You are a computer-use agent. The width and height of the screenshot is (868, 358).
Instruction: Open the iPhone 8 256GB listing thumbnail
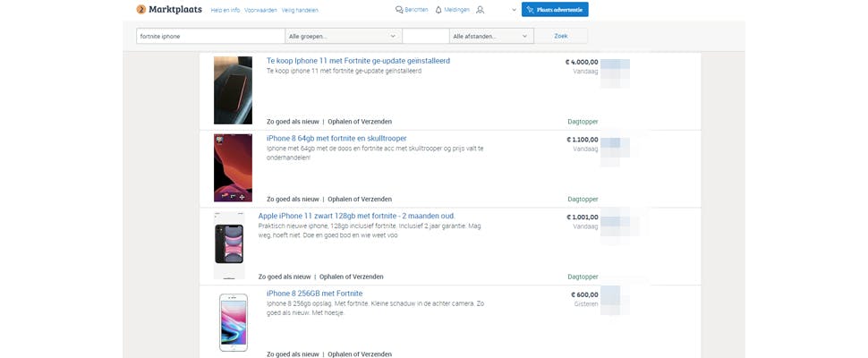[x=233, y=321]
